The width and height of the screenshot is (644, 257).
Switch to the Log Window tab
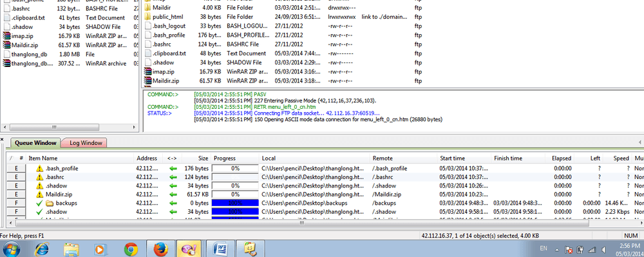point(86,143)
